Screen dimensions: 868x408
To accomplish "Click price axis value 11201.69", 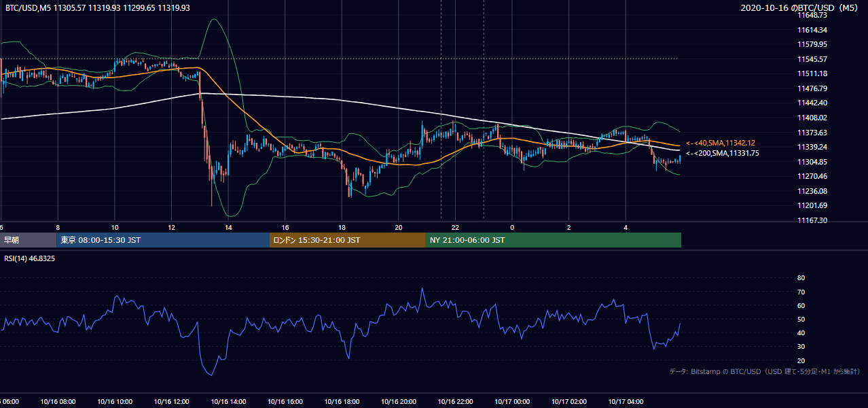I will point(812,205).
